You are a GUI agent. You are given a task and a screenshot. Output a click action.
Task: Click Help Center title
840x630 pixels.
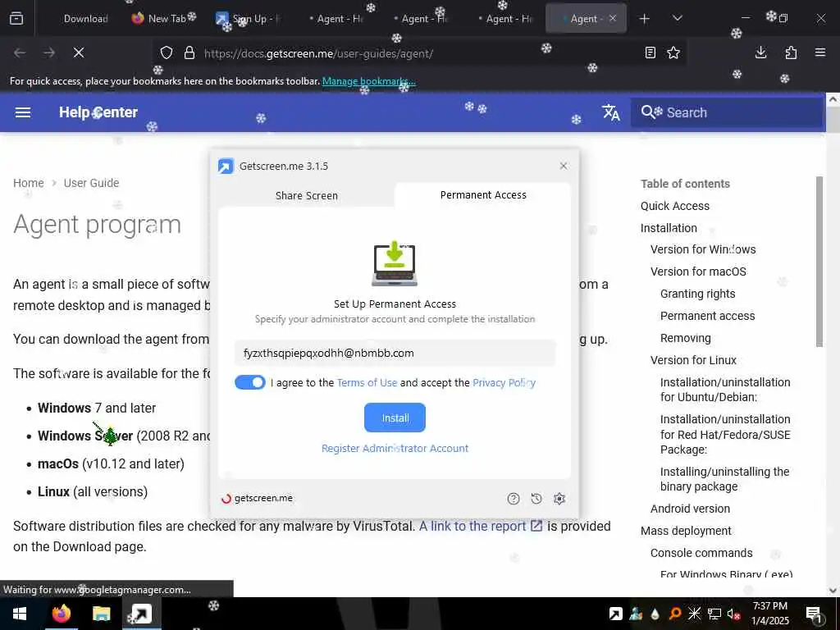tap(98, 112)
